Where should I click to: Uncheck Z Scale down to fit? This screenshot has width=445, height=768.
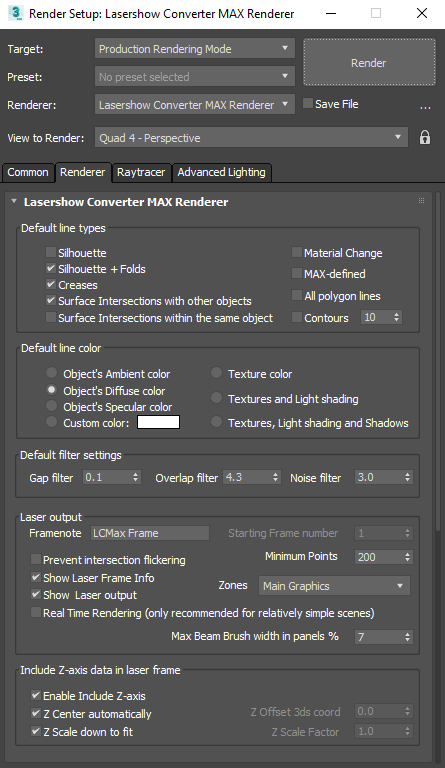click(x=35, y=731)
